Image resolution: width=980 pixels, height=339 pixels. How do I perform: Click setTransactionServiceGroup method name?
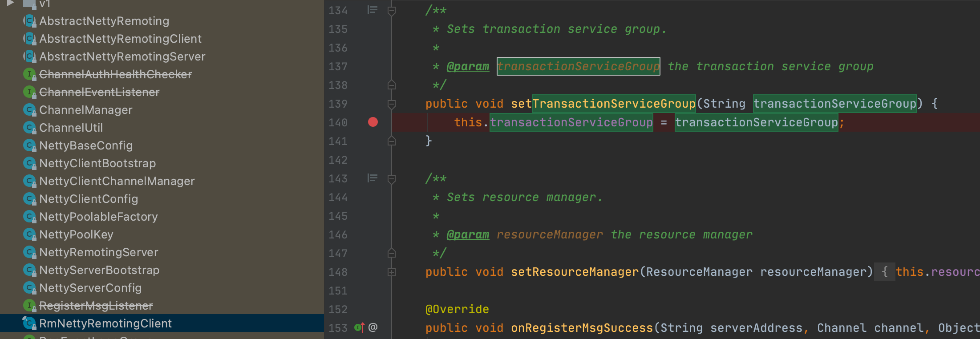point(603,104)
